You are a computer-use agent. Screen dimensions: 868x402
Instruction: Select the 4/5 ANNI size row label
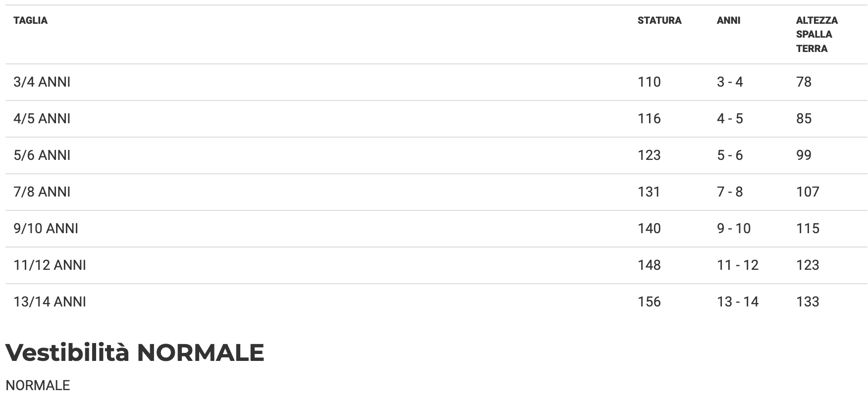pyautogui.click(x=42, y=119)
